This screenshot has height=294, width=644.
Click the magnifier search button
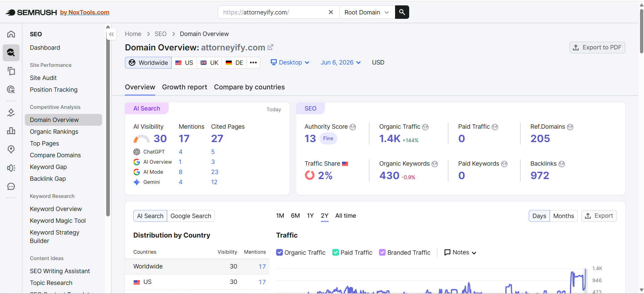(402, 12)
